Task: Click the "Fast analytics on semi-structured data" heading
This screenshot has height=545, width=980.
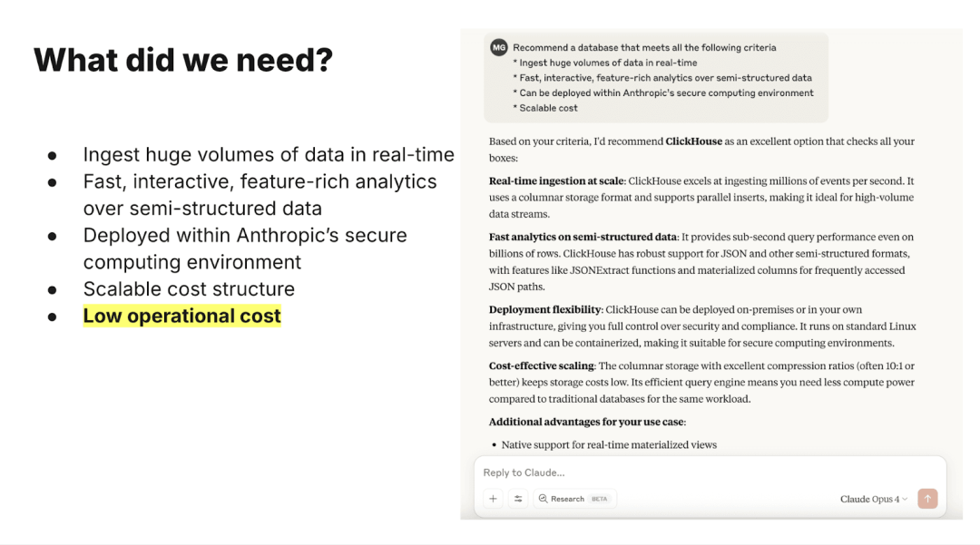Action: (583, 238)
